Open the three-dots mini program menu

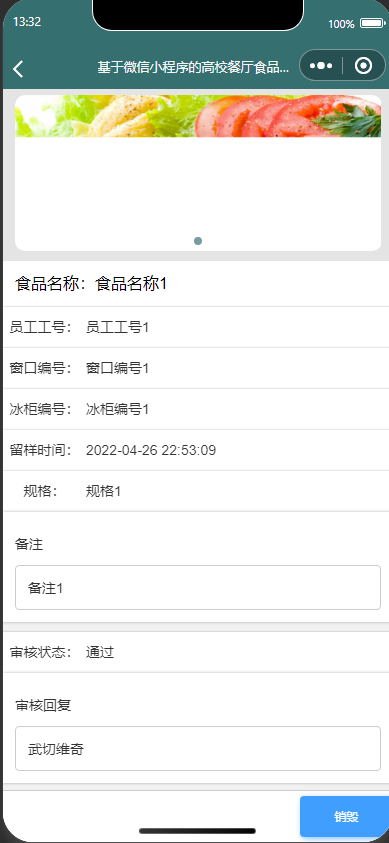321,66
